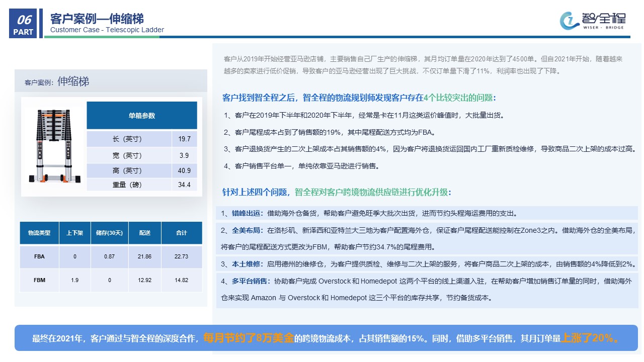Click the 物流类型 column header
644x362 pixels.
39,233
